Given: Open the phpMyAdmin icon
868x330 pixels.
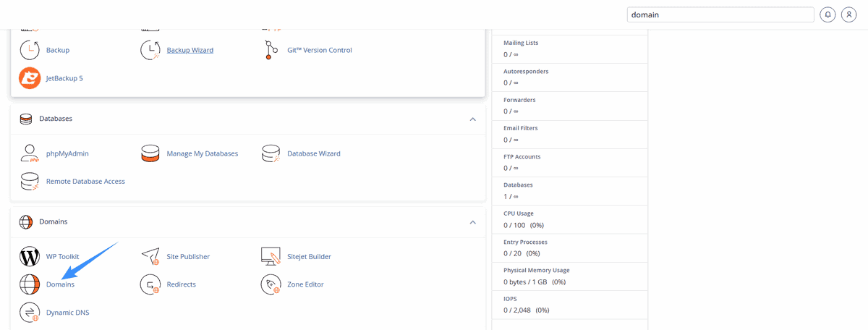Looking at the screenshot, I should click(30, 153).
